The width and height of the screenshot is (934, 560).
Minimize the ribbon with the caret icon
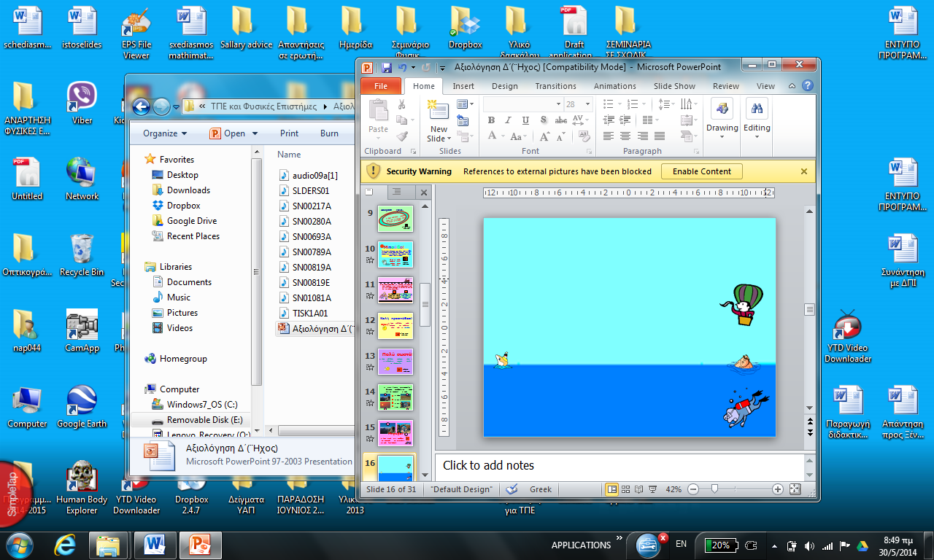coord(793,86)
